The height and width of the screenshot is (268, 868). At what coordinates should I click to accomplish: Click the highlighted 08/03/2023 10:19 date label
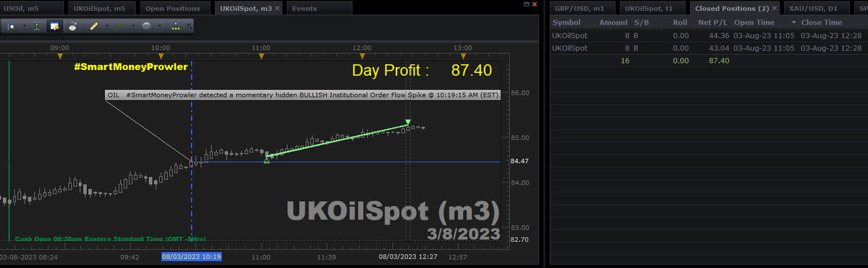[192, 256]
